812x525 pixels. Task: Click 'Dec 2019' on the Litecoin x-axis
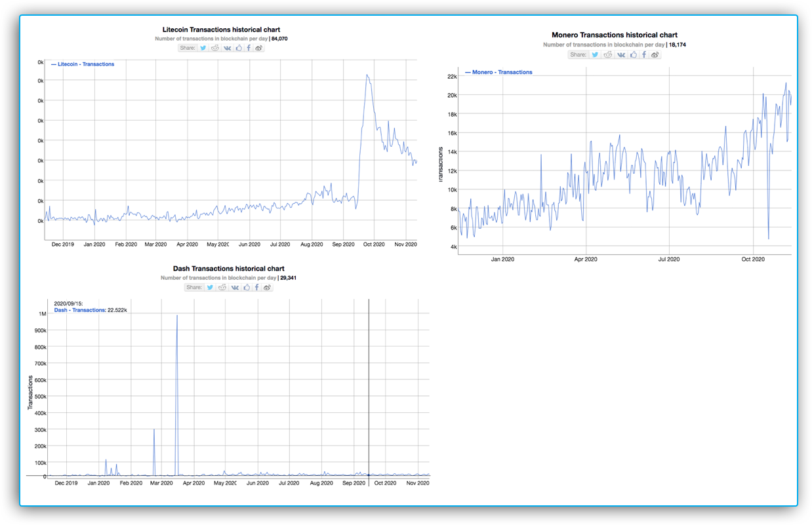(62, 244)
